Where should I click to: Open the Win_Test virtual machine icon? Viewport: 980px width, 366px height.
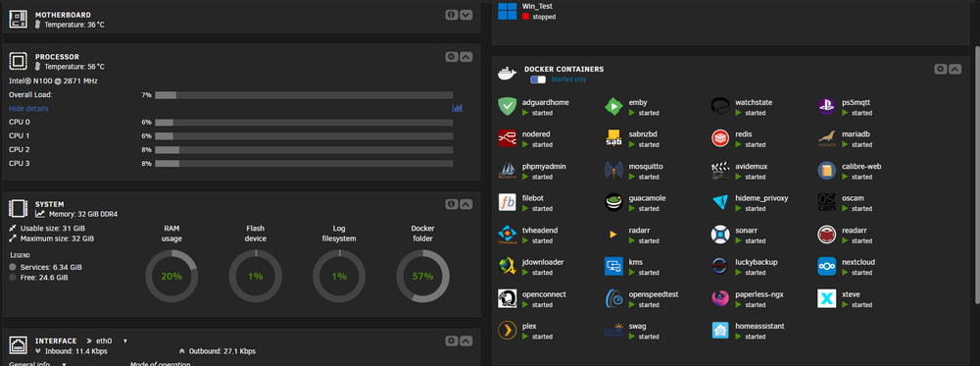[507, 10]
